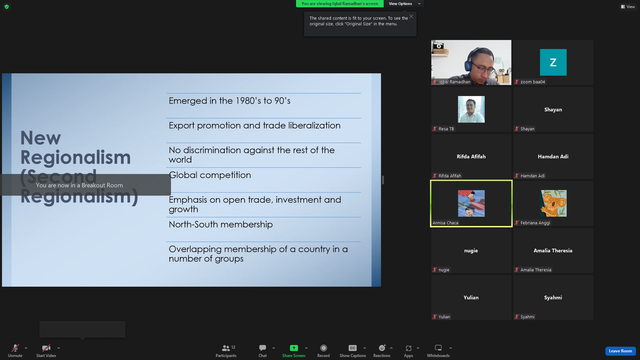
Task: Select Shayan's participant tile
Action: click(553, 109)
